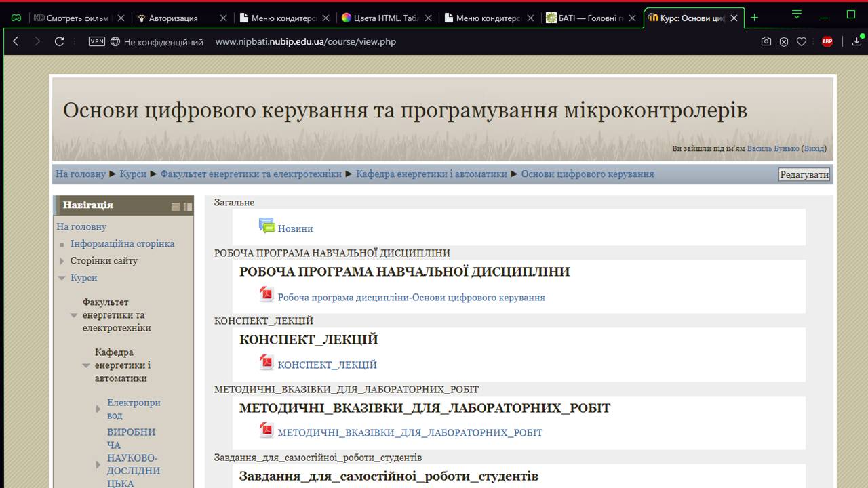The width and height of the screenshot is (868, 488).
Task: Open breadcrumb 'Факультет енергетики та електротехніки'
Action: [x=251, y=174]
